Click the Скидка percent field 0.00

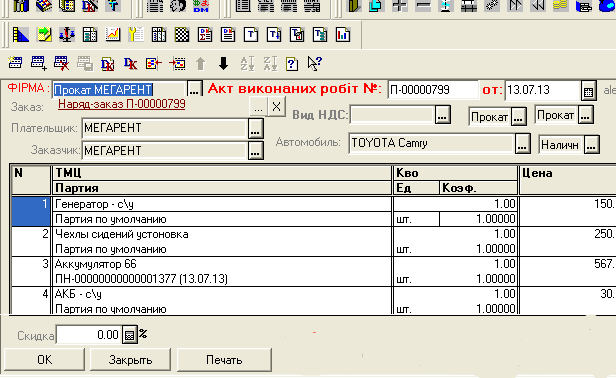(88, 335)
